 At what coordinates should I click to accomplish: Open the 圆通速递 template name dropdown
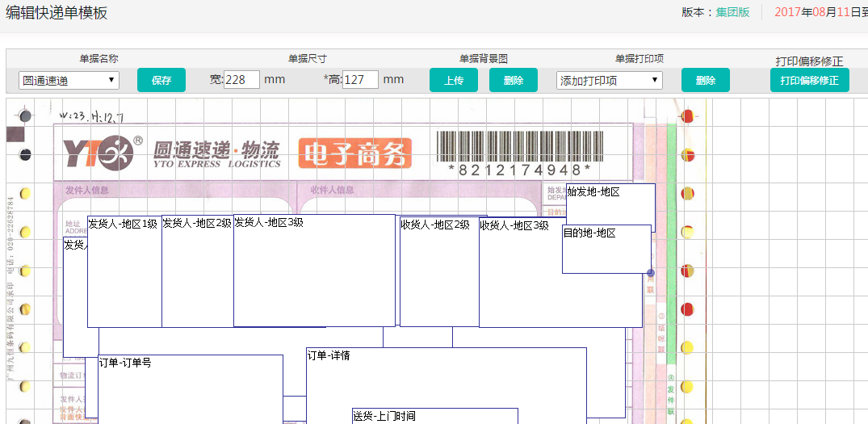[x=69, y=81]
